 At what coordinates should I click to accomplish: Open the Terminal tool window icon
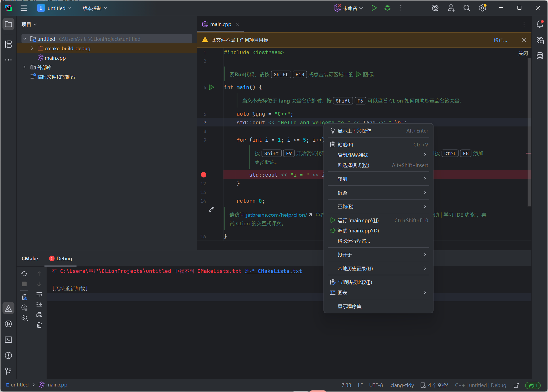point(8,340)
